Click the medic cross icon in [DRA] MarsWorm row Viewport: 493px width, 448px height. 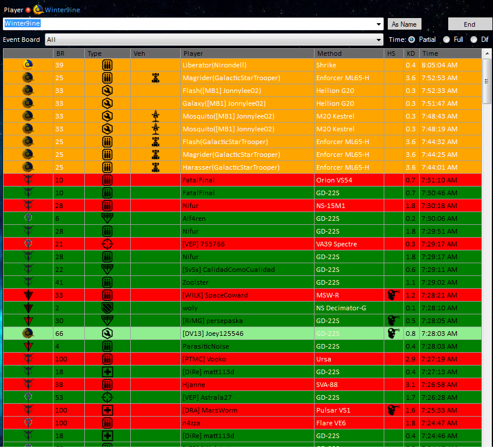[107, 410]
